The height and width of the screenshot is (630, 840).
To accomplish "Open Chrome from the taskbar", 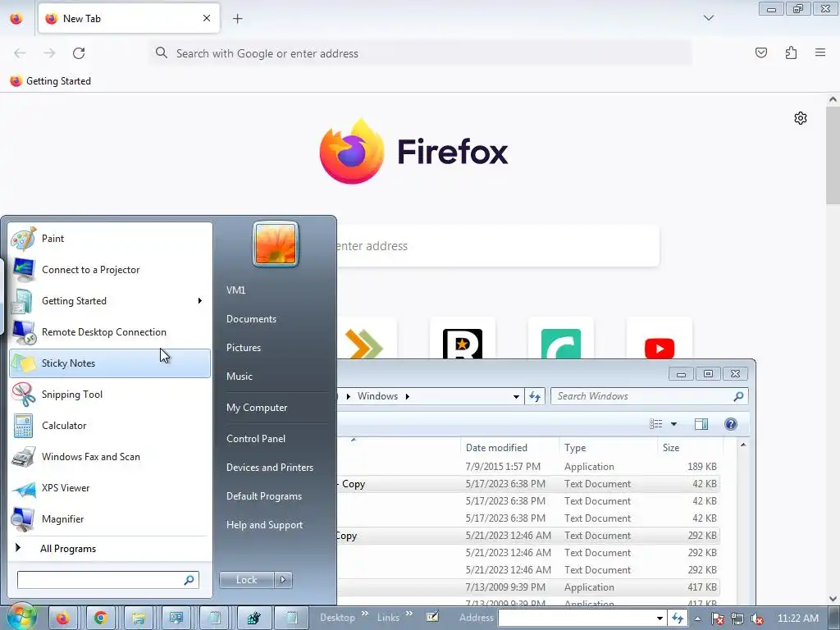I will click(x=101, y=618).
